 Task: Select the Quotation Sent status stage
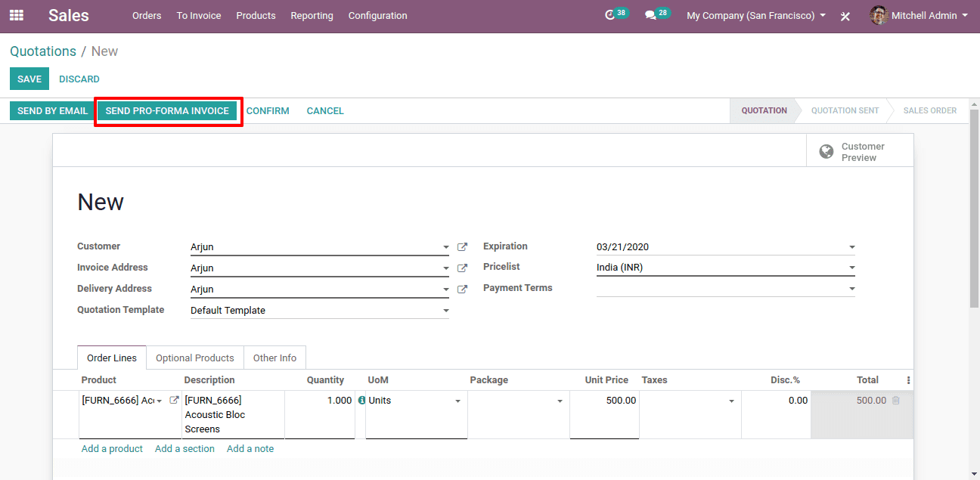click(x=845, y=110)
